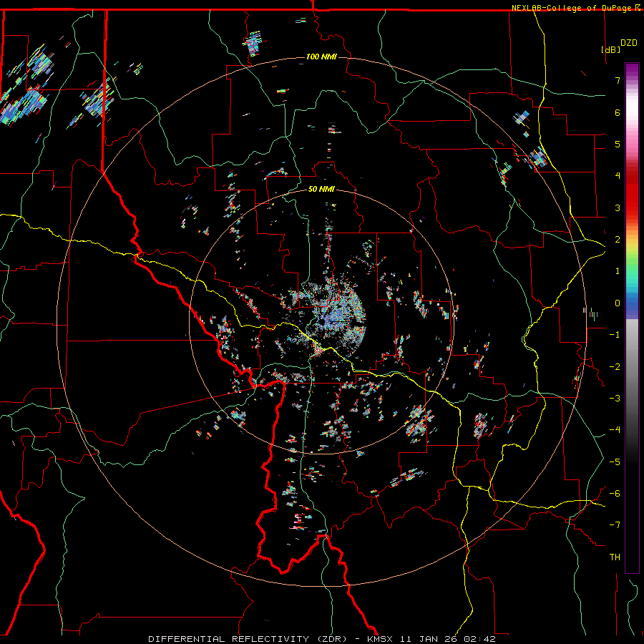Screen dimensions: 644x644
Task: Click the NEXLAB-College of DuPage watermark text
Action: pos(575,8)
